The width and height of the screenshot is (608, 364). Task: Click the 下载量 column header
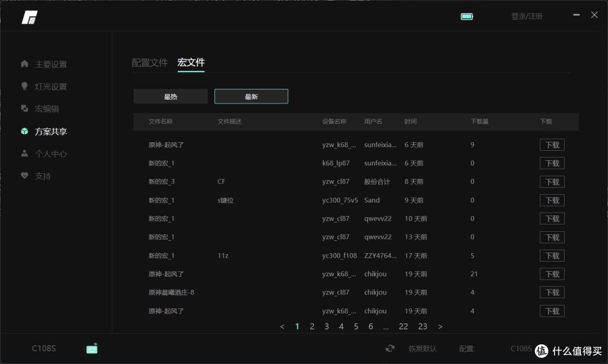click(479, 122)
